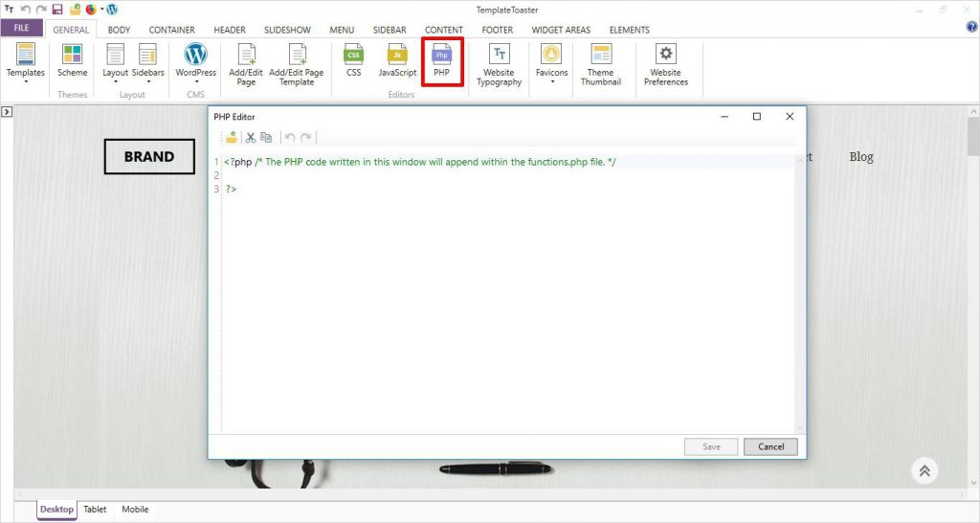980x523 pixels.
Task: Click the help question mark icon
Action: pos(972,27)
